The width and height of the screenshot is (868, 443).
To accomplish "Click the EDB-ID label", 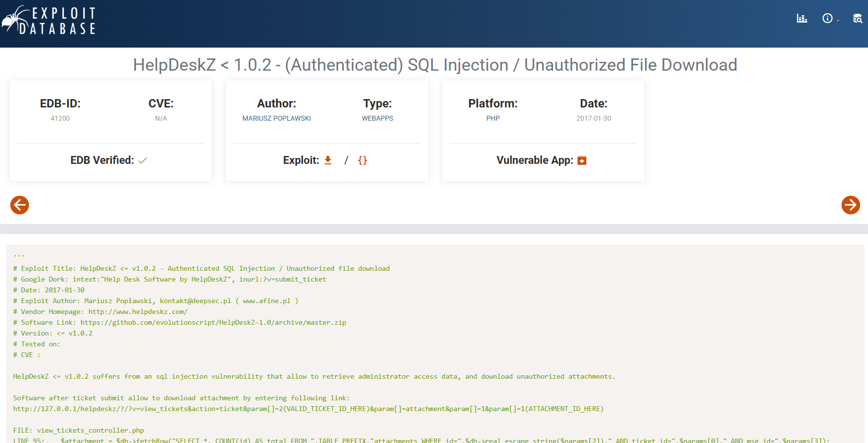I will pyautogui.click(x=60, y=104).
